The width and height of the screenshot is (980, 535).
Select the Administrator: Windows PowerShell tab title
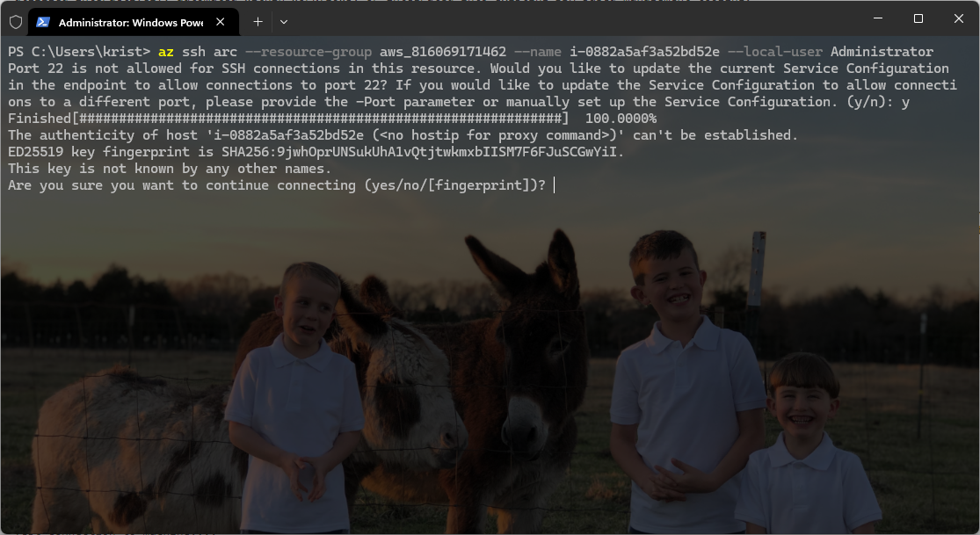coord(130,21)
